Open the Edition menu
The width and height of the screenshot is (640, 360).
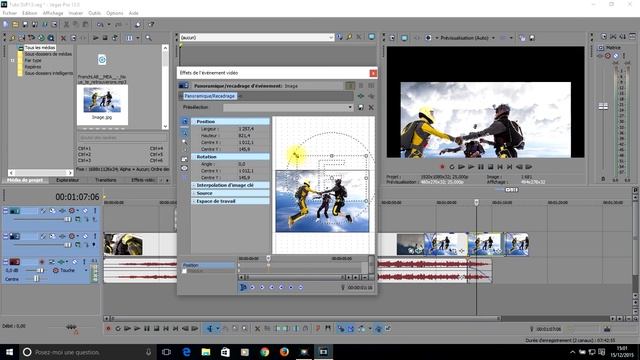(x=29, y=13)
